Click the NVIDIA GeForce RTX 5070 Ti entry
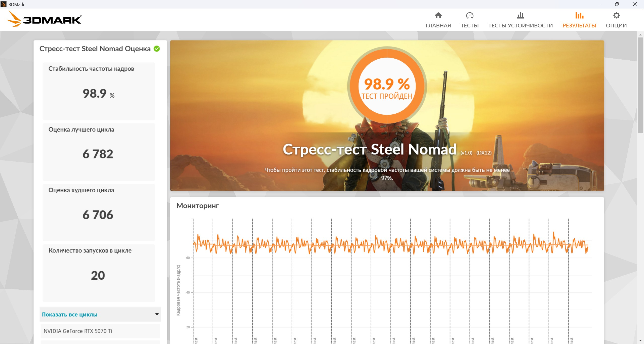Viewport: 644px width, 344px height. pyautogui.click(x=100, y=331)
